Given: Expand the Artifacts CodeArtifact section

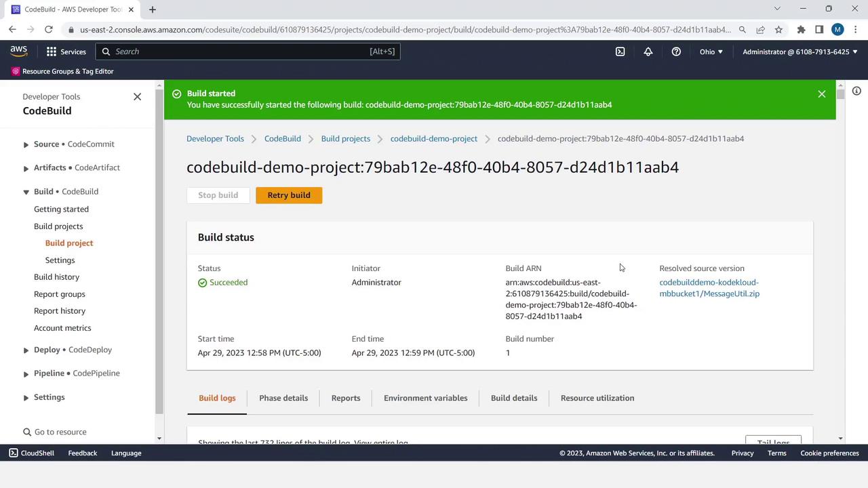Looking at the screenshot, I should [26, 168].
